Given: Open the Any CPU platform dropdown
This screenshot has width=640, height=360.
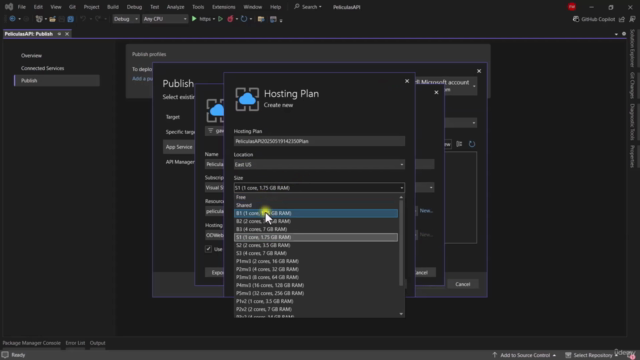Looking at the screenshot, I should tap(164, 19).
